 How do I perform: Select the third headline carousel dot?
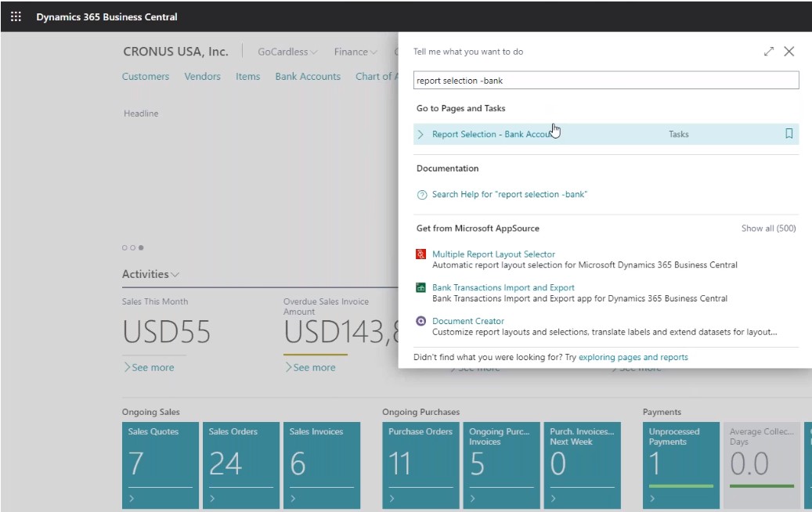(x=143, y=247)
